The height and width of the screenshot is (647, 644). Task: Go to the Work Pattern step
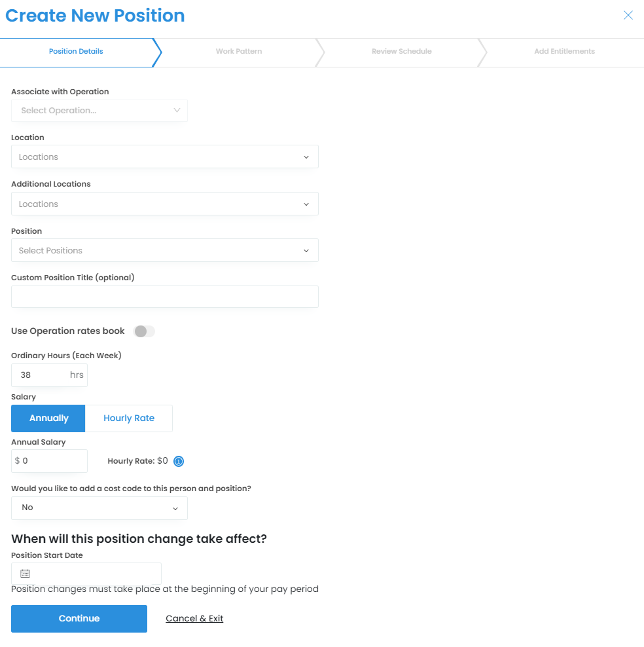tap(239, 52)
